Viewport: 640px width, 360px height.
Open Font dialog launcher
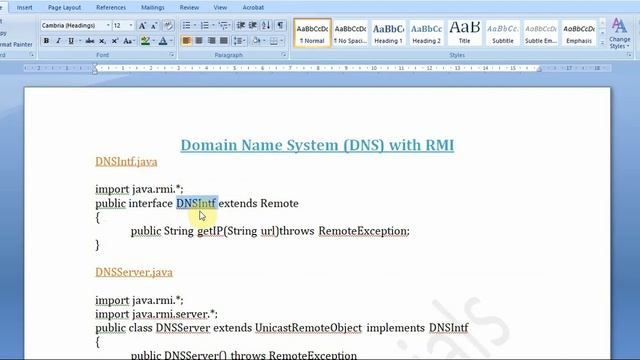point(172,55)
